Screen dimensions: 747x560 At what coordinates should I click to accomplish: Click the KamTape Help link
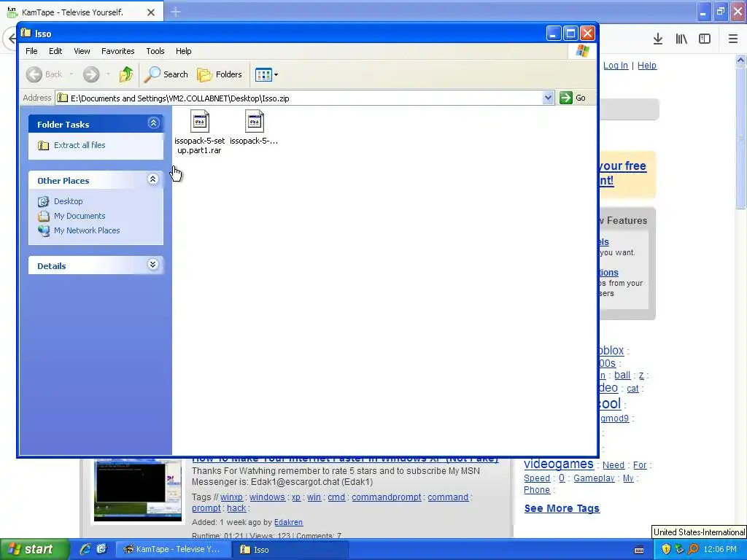coord(647,65)
